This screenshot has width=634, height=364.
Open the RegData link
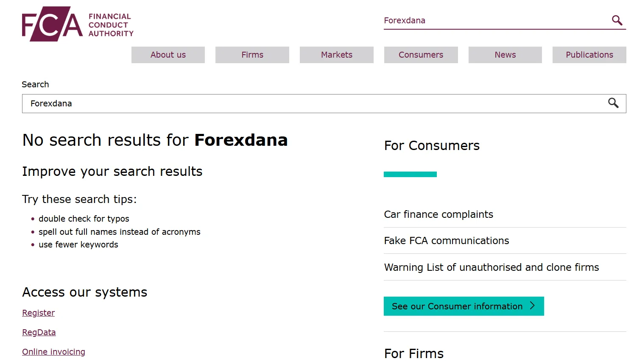coord(39,332)
